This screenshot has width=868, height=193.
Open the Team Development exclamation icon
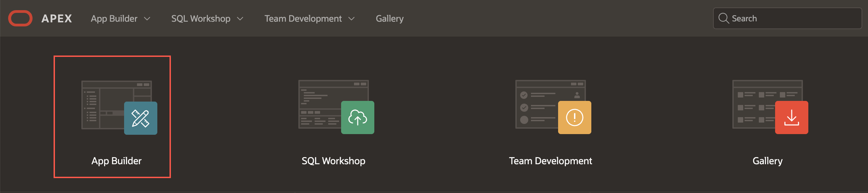[x=575, y=117]
